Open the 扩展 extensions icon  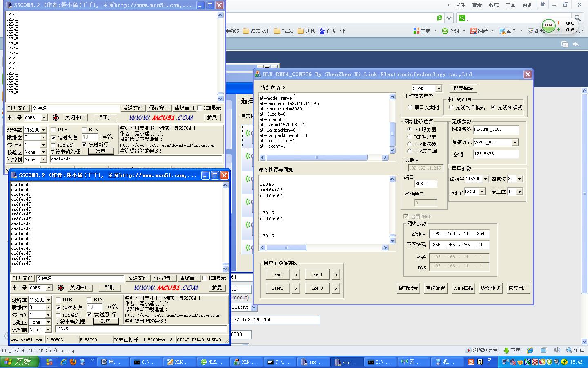coord(416,31)
